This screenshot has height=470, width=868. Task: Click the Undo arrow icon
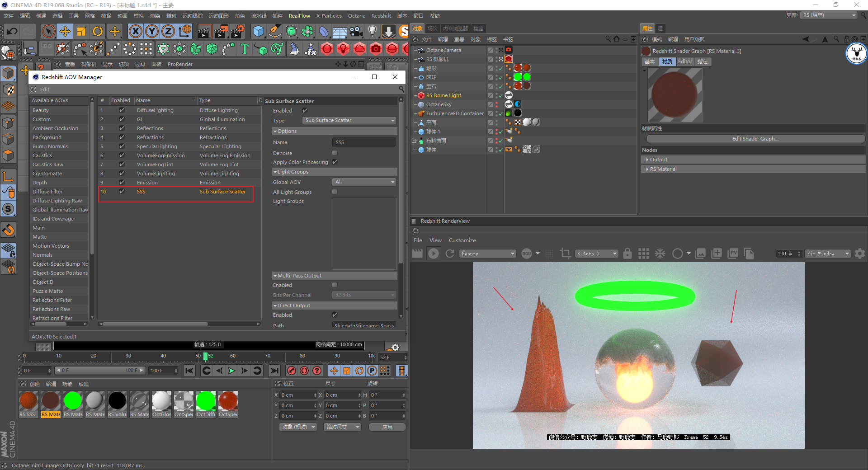click(x=12, y=31)
